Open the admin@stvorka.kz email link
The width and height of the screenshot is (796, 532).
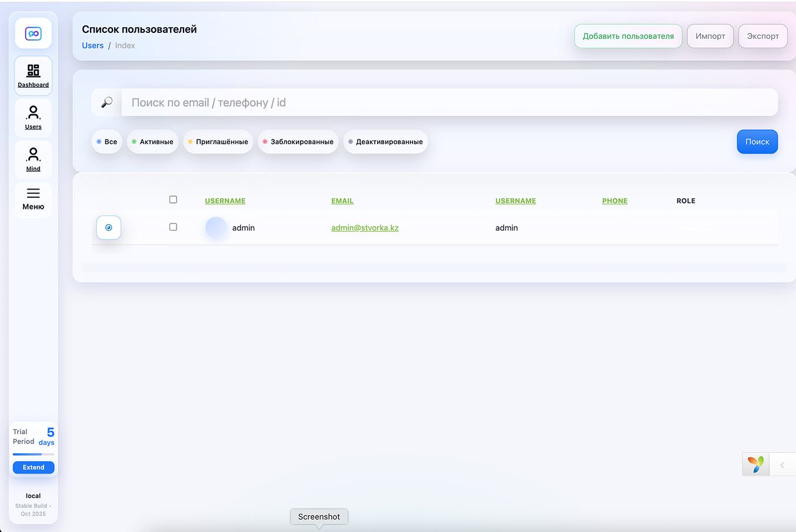click(x=365, y=228)
